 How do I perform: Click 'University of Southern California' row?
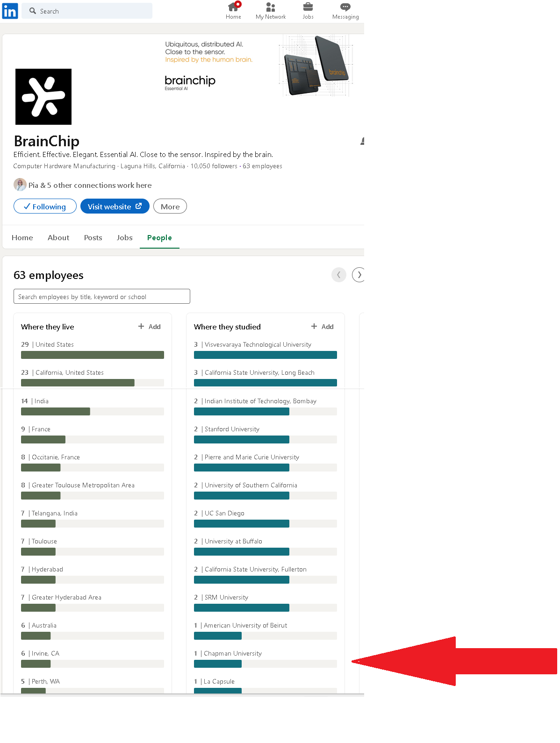(266, 491)
